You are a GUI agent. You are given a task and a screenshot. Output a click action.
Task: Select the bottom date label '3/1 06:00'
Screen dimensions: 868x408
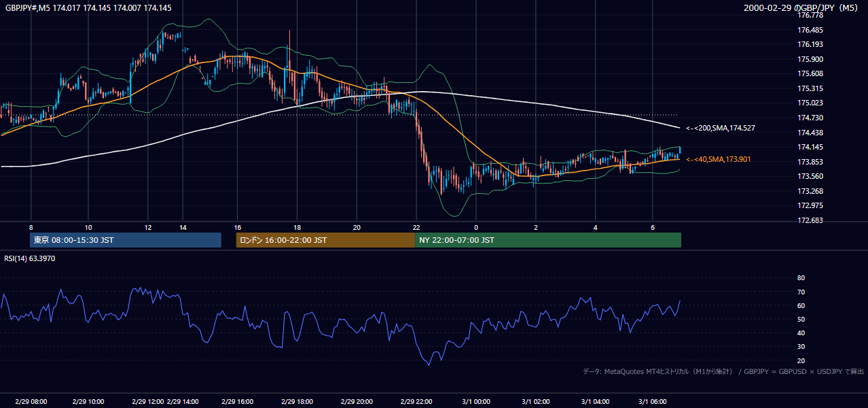(x=653, y=401)
